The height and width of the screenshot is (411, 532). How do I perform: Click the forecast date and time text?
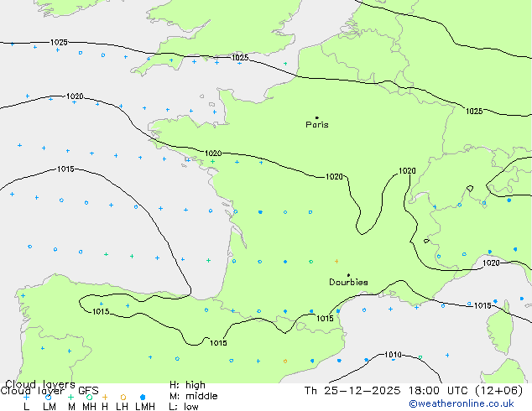coord(414,391)
